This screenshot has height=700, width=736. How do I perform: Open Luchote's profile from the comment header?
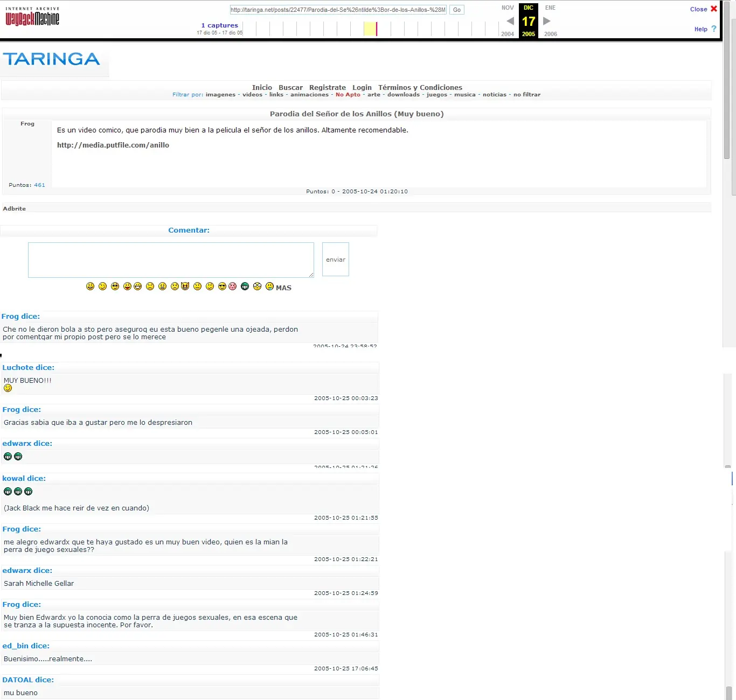coord(18,367)
